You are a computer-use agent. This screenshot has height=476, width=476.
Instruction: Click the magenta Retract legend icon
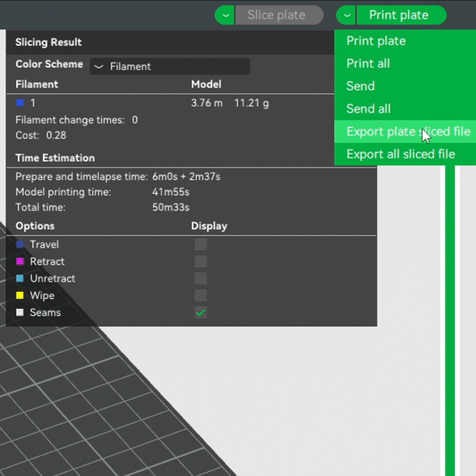20,261
